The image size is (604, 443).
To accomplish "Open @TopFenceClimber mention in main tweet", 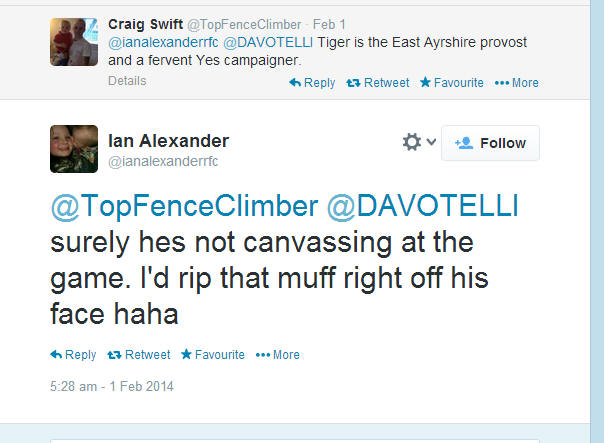I will pos(185,207).
